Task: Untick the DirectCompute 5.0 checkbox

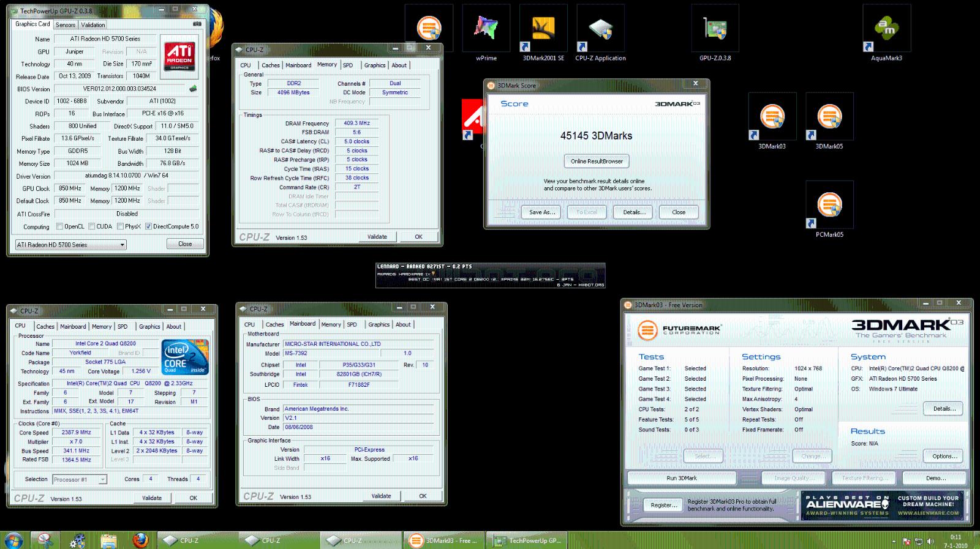Action: tap(148, 226)
